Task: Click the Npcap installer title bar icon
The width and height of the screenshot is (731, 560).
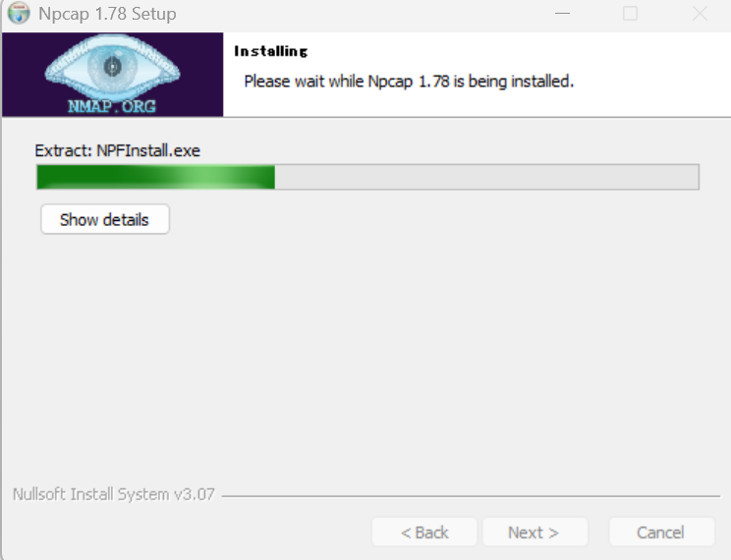Action: click(x=19, y=13)
